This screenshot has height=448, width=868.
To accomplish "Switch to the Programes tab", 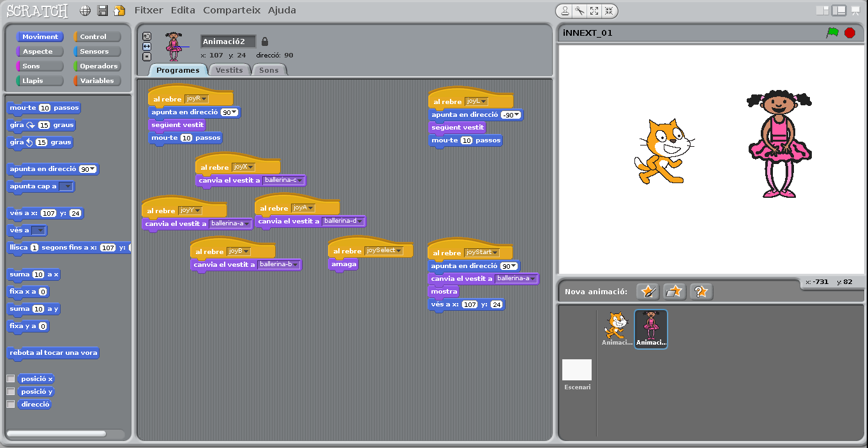I will click(178, 70).
